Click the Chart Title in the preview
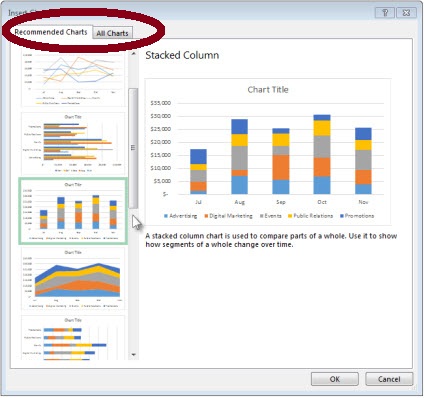The width and height of the screenshot is (425, 398). [x=268, y=90]
